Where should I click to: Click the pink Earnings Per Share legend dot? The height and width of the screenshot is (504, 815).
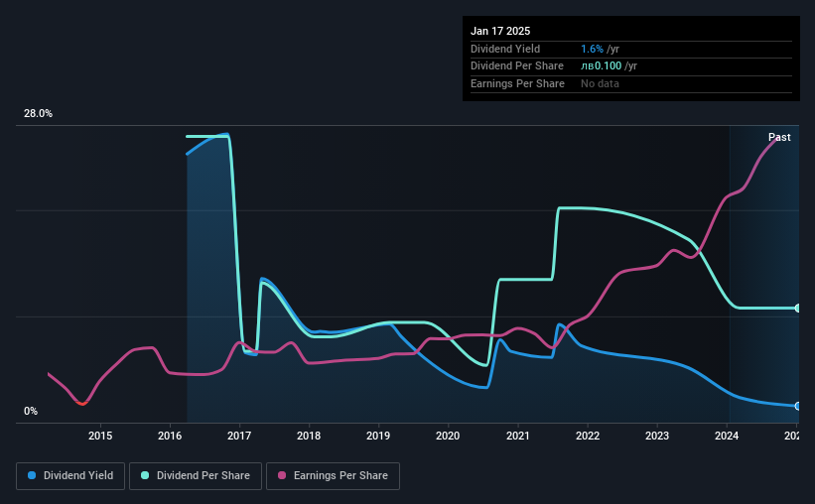[x=282, y=475]
